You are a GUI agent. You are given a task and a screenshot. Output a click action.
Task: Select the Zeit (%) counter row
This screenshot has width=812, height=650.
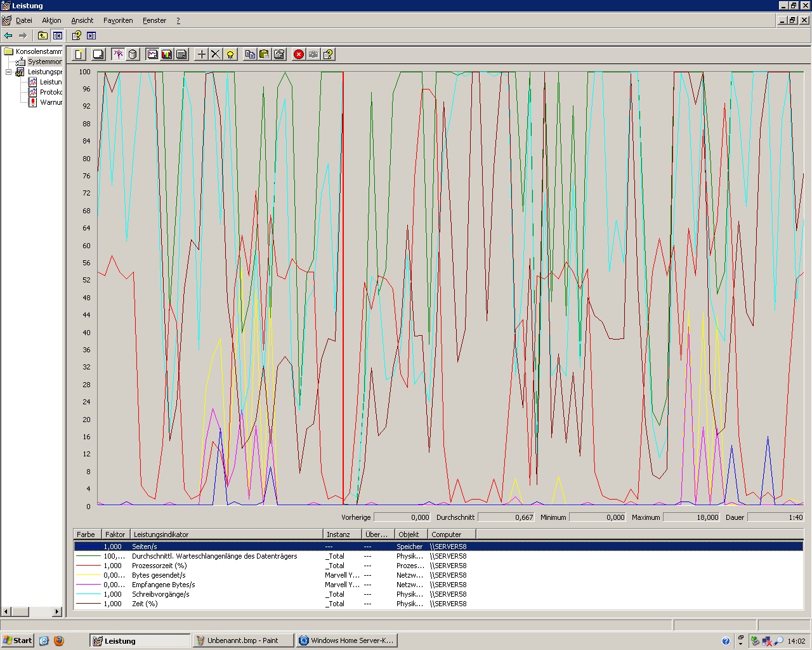pyautogui.click(x=438, y=604)
